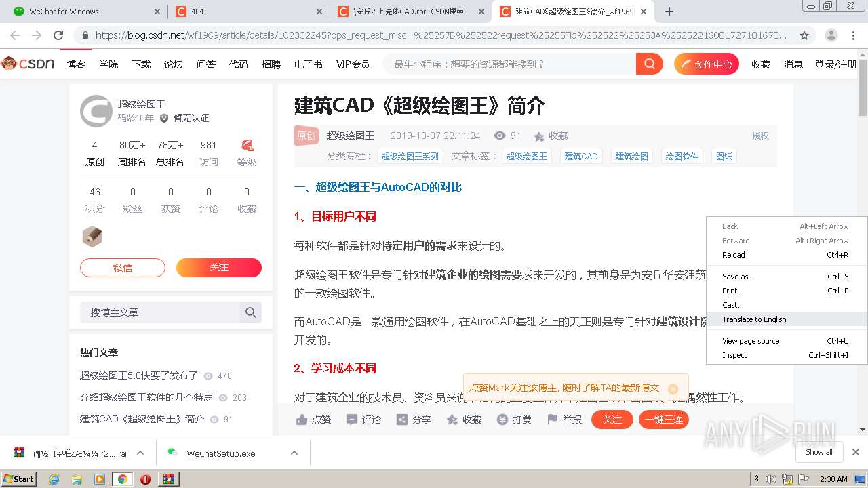Screen dimensions: 868x488
Task: Click the 打赏 reward icon
Action: click(x=502, y=420)
